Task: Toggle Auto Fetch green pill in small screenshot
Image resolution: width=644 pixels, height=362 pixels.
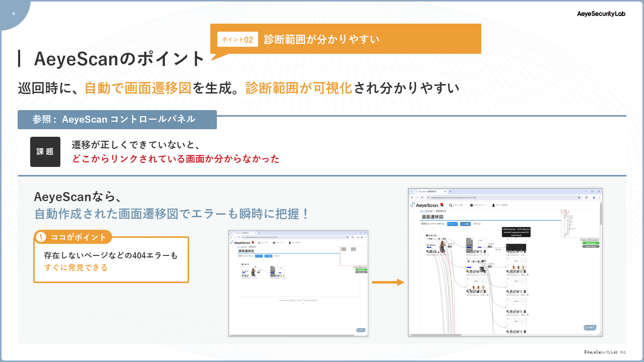Action: coord(361,270)
